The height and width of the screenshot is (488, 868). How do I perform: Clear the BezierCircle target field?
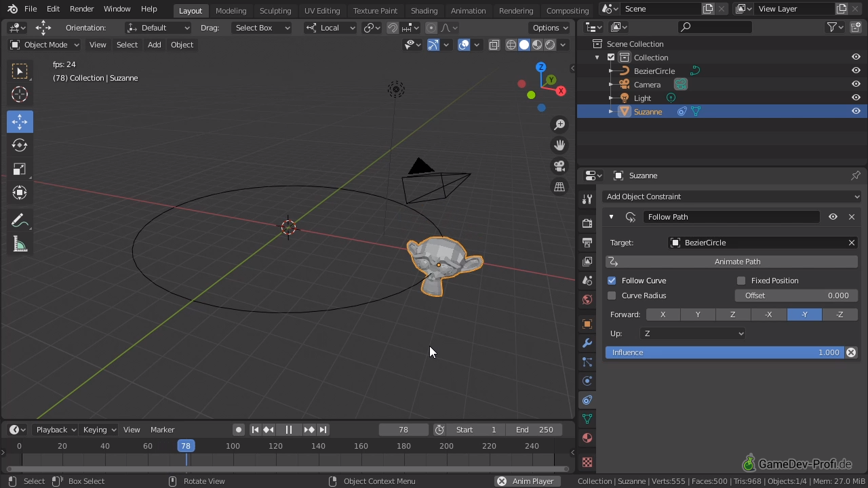click(x=852, y=243)
